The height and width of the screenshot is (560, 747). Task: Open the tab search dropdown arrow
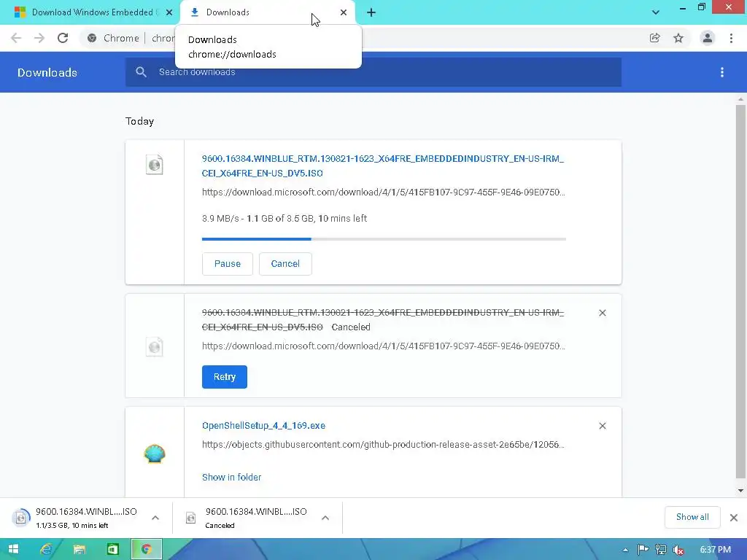point(656,12)
